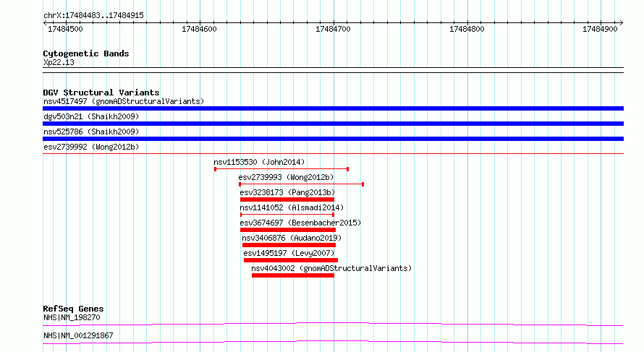
Task: Click the RefSeq Genes track title
Action: (73, 309)
